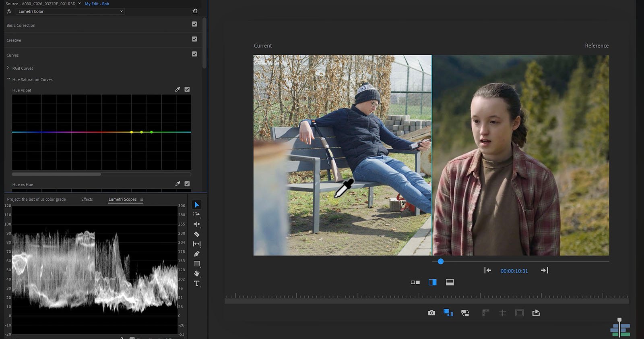Select the green curve control point
Screen dimensions: 644x339
pyautogui.click(x=151, y=132)
